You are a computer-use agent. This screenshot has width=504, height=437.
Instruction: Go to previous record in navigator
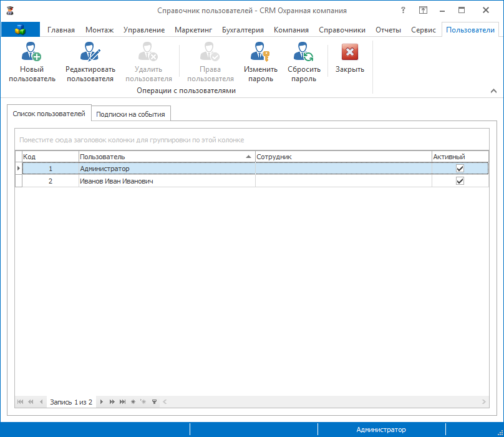click(41, 401)
